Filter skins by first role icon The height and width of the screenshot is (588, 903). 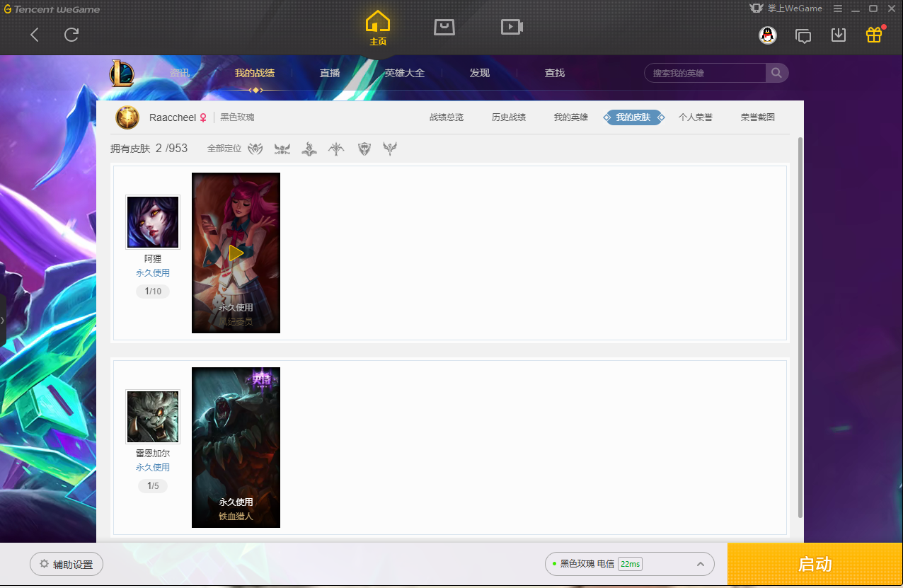pyautogui.click(x=255, y=149)
